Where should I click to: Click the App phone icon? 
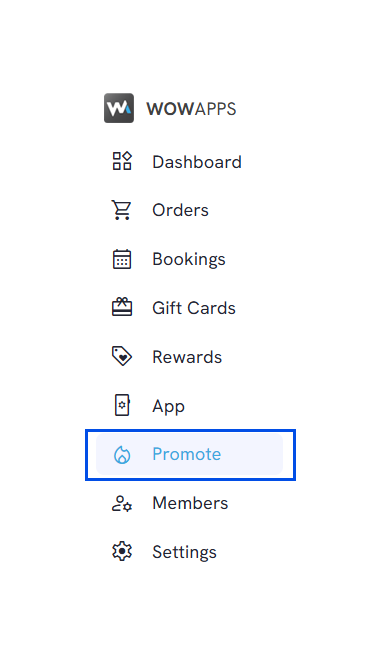coord(122,405)
